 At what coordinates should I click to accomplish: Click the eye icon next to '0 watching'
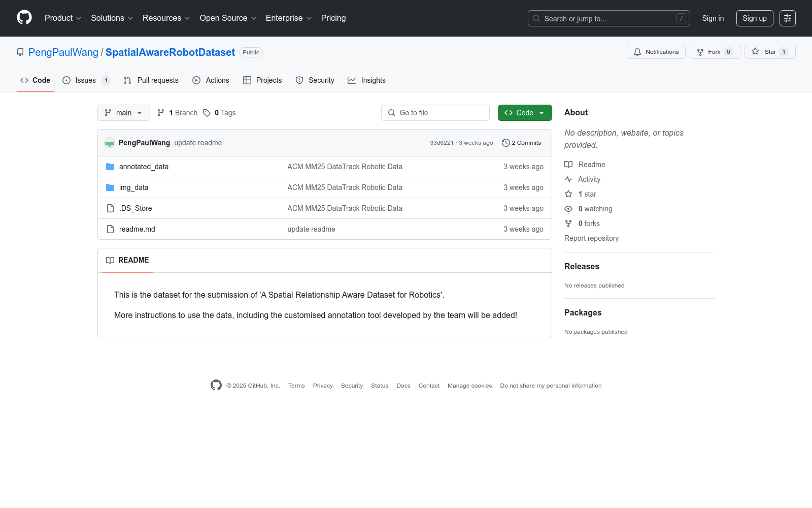click(x=568, y=209)
